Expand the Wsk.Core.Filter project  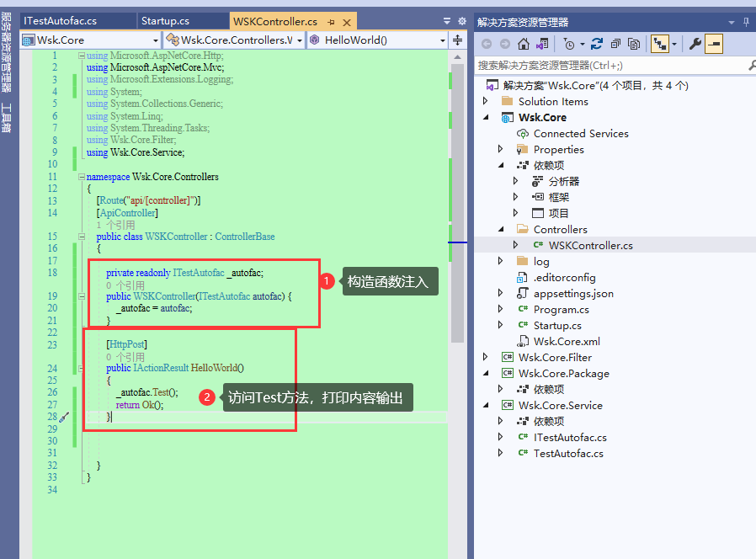(486, 357)
